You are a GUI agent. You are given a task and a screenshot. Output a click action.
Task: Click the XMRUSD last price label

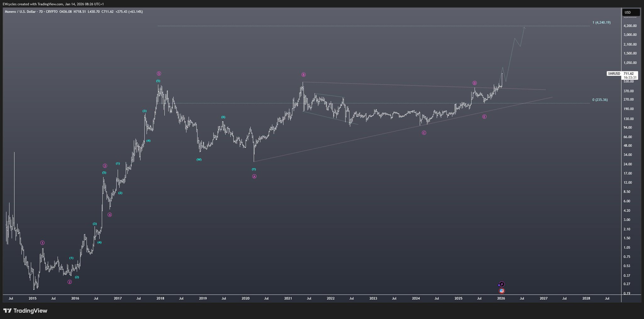pos(614,73)
